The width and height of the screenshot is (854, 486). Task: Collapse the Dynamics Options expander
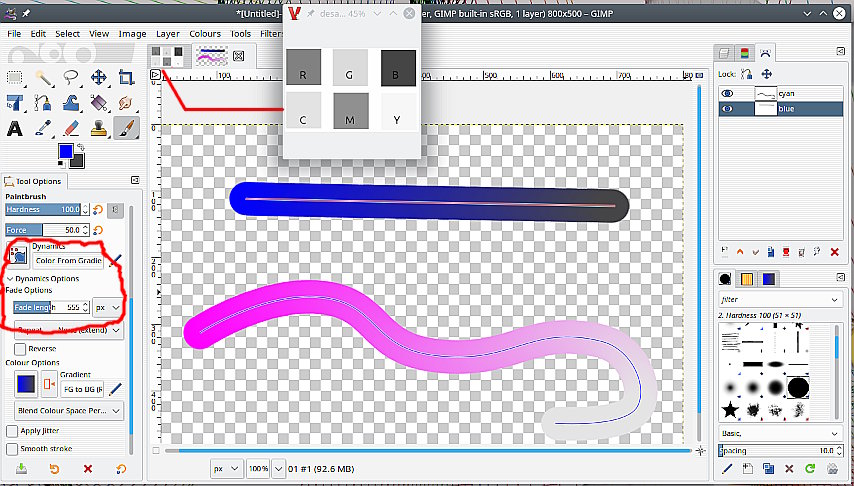pyautogui.click(x=10, y=278)
